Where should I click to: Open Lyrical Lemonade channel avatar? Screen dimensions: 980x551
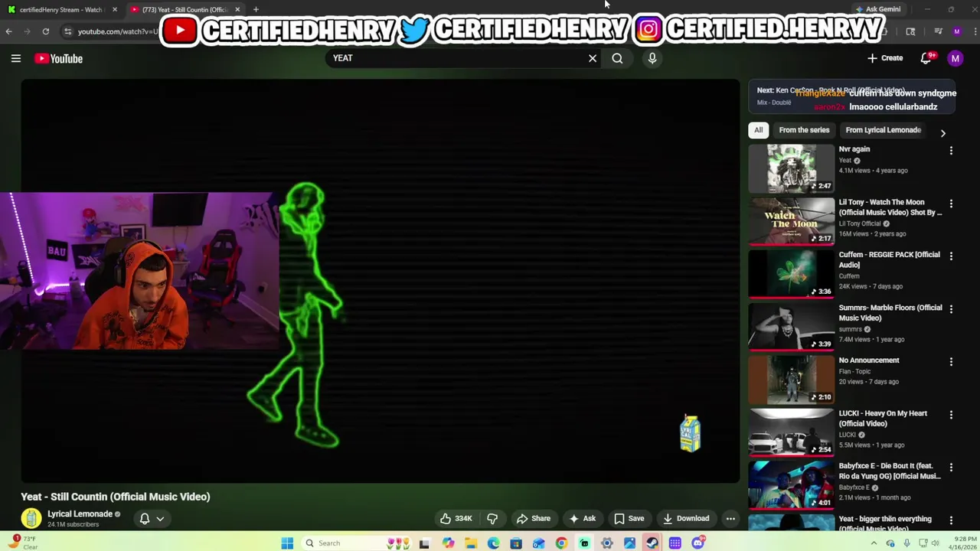(31, 518)
